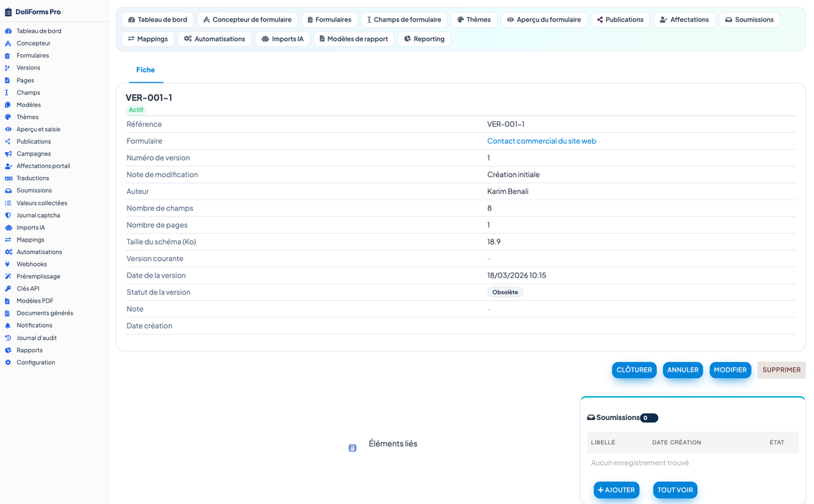Open the Affectations top tab
The image size is (814, 504).
click(x=684, y=20)
